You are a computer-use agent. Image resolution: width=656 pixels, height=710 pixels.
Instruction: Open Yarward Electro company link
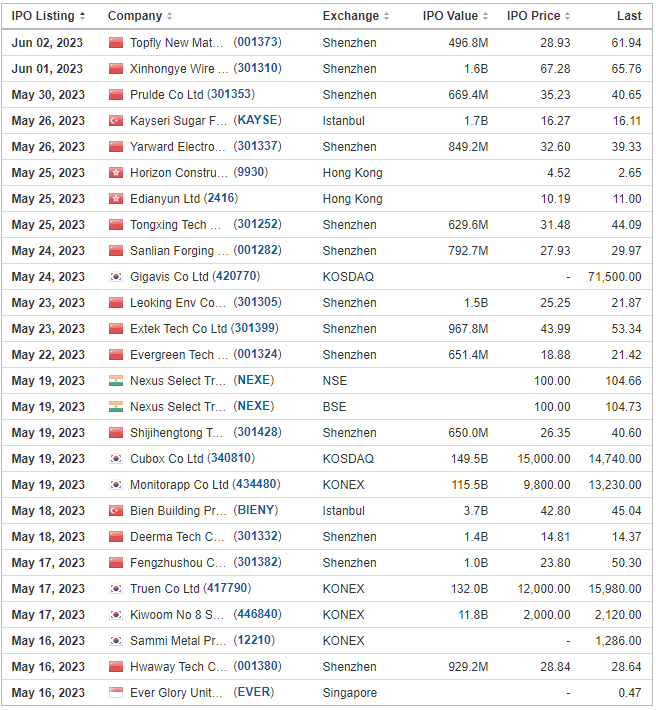coord(177,147)
